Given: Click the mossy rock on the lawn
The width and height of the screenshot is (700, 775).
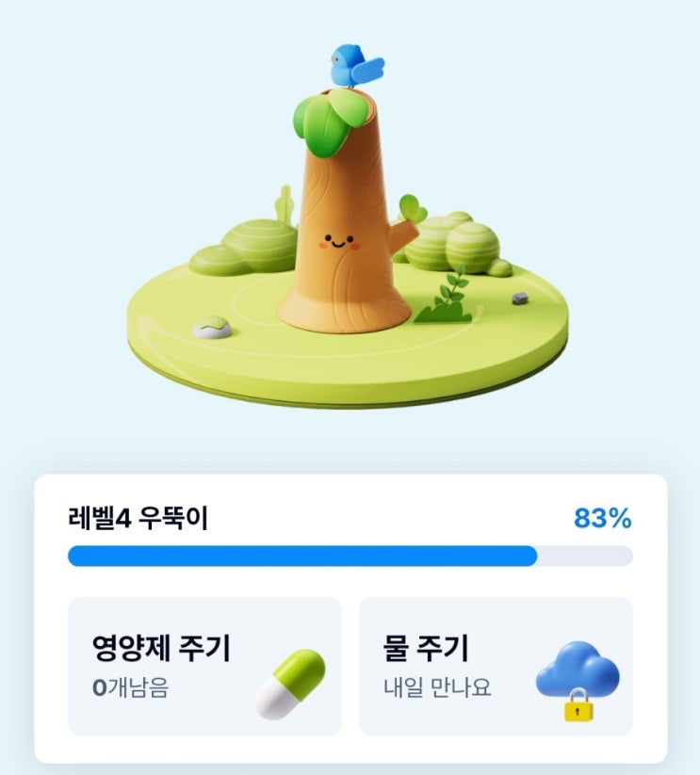Looking at the screenshot, I should click(x=211, y=327).
